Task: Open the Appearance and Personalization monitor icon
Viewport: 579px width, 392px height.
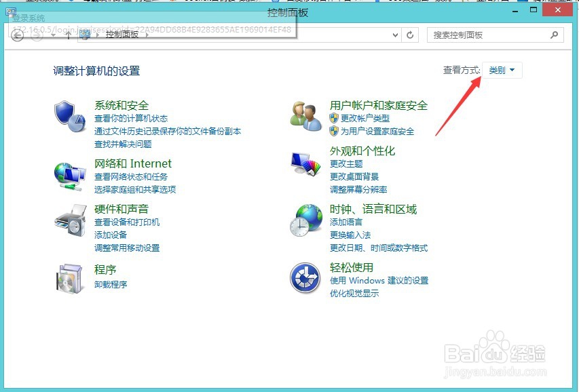Action: click(x=305, y=163)
